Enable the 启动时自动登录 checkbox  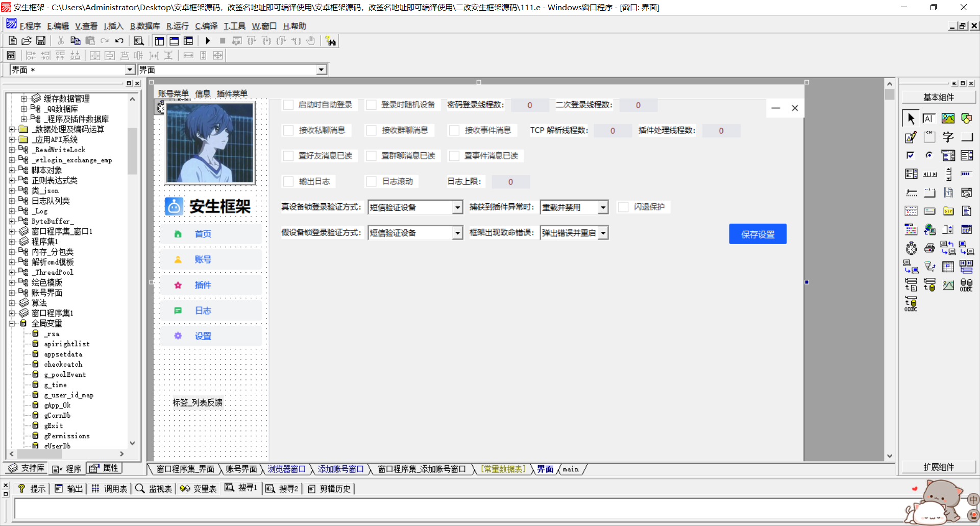tap(289, 105)
